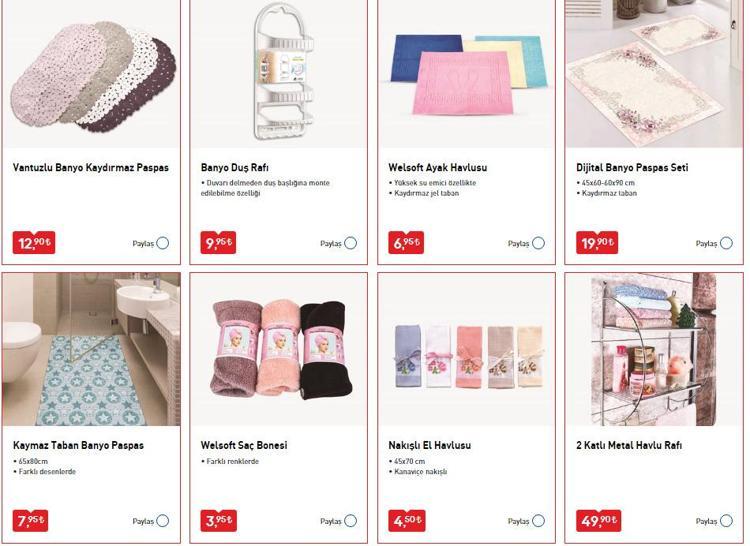Click the 2 Katlı Metal Havlu Rafı title
Screen dimensions: 750x546
point(629,445)
